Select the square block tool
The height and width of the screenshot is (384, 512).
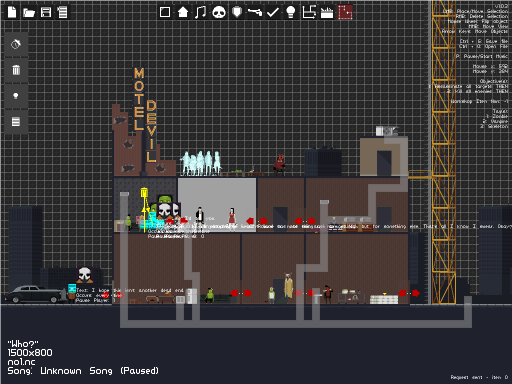click(x=165, y=12)
